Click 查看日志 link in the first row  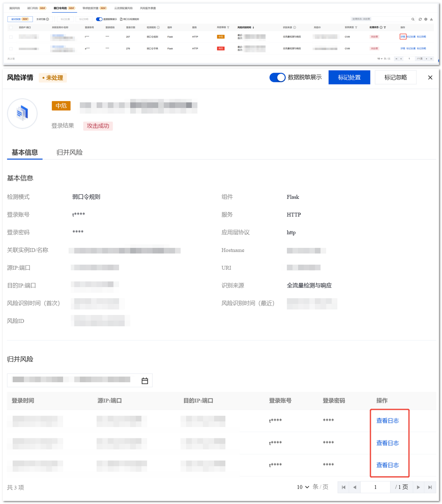(x=387, y=421)
